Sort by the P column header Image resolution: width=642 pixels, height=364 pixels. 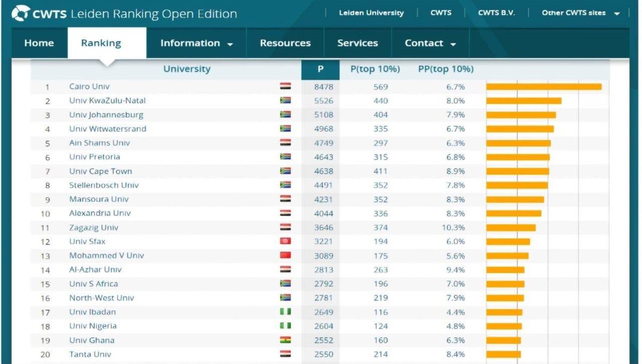[320, 69]
